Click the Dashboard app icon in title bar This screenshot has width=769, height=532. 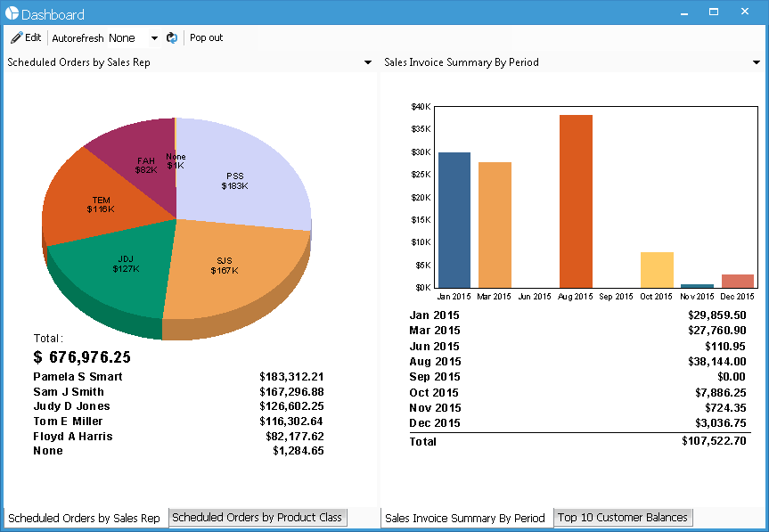tap(12, 13)
